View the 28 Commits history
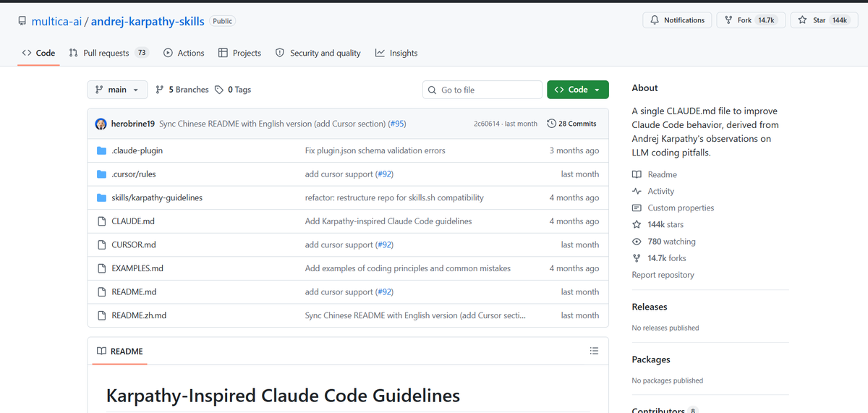Screen dimensions: 868x413 [x=572, y=124]
